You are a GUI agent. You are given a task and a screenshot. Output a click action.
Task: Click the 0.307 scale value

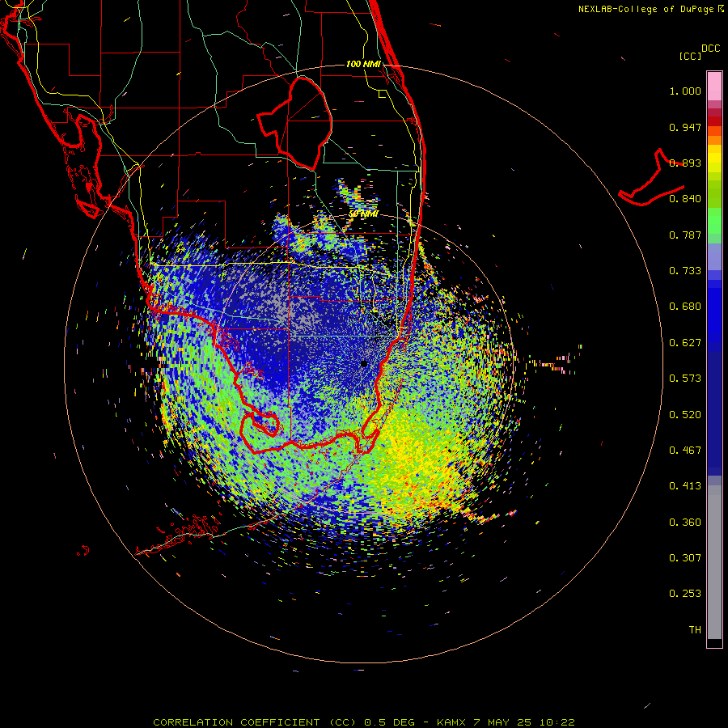point(685,558)
